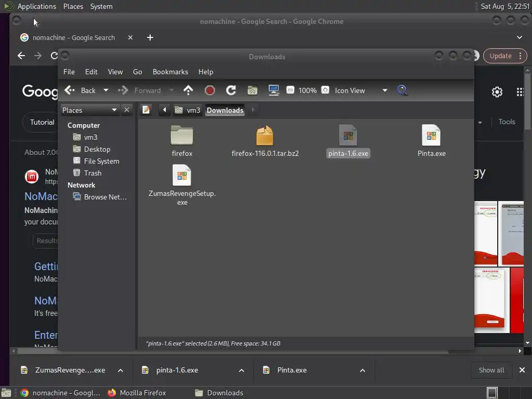Reload the Downloads folder view

(231, 90)
